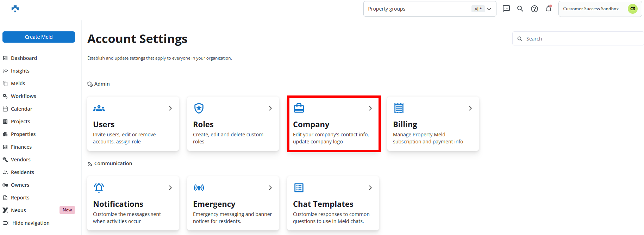Click the magnifier search icon in header

(520, 9)
